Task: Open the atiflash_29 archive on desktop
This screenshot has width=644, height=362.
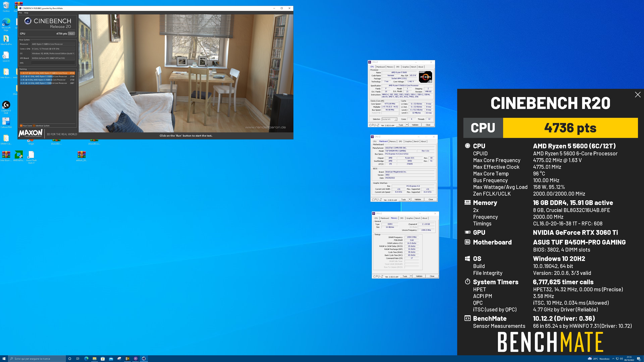Action: [x=81, y=156]
